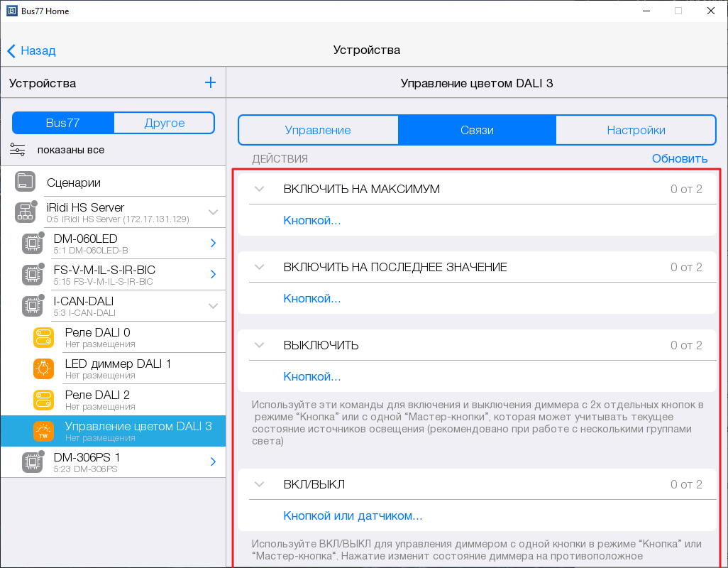Switch device list to Bus77
Image resolution: width=728 pixels, height=568 pixels.
[x=62, y=123]
